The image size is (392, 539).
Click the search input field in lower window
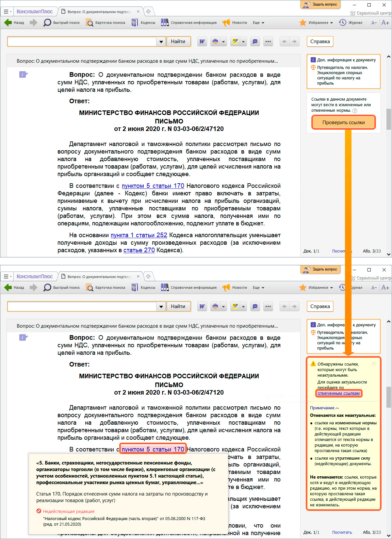pyautogui.click(x=82, y=306)
